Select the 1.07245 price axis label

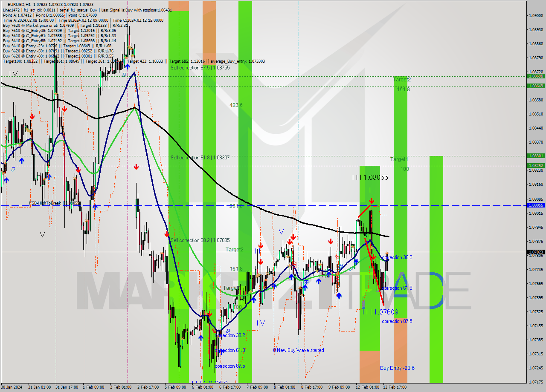536,368
